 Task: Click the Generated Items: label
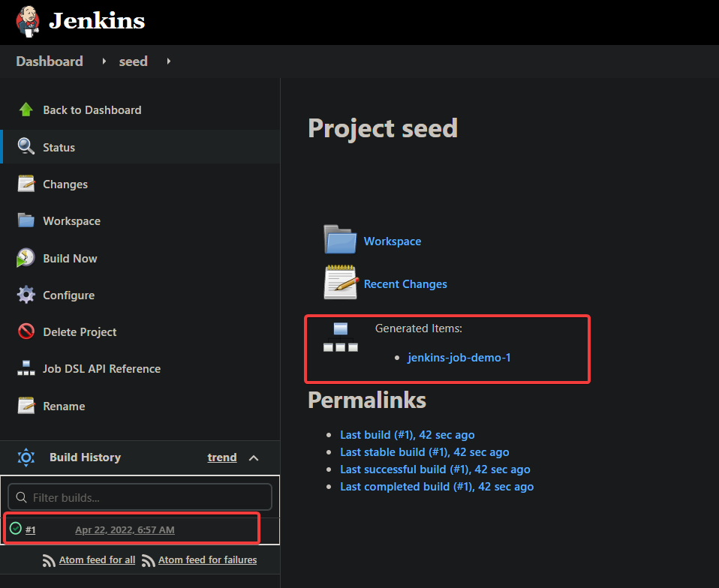tap(419, 328)
